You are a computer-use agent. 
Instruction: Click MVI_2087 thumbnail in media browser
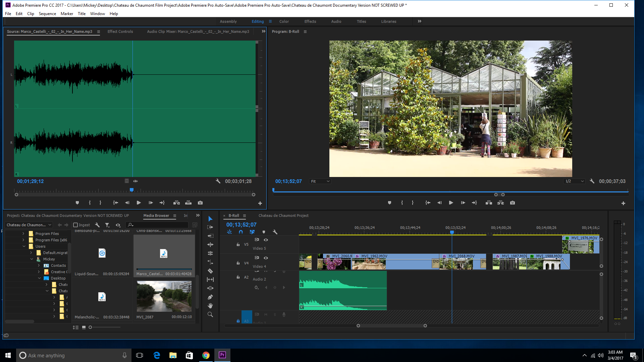pyautogui.click(x=164, y=296)
